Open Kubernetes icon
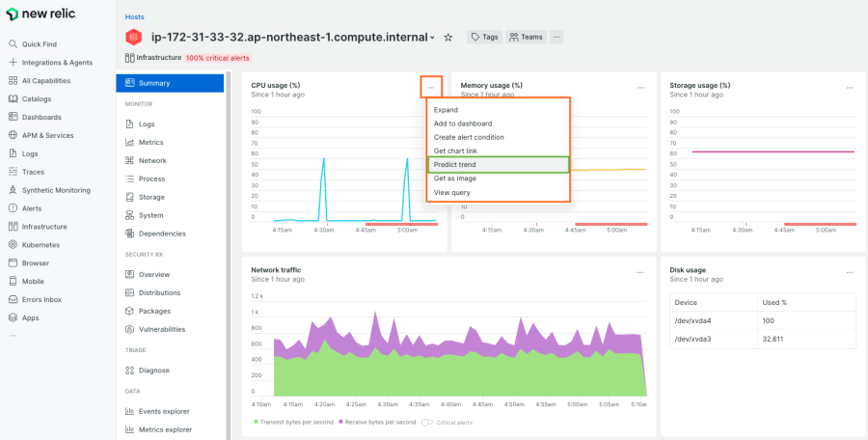Viewport: 868px width, 440px height. (13, 245)
